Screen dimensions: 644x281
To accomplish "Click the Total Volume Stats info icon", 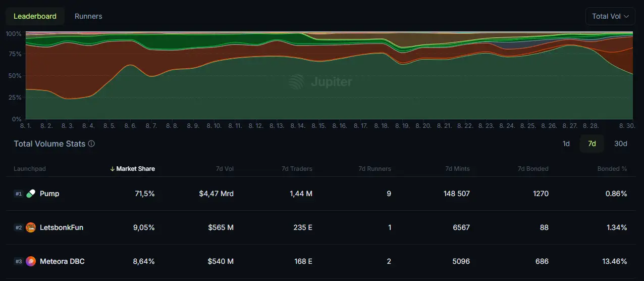I will 91,144.
